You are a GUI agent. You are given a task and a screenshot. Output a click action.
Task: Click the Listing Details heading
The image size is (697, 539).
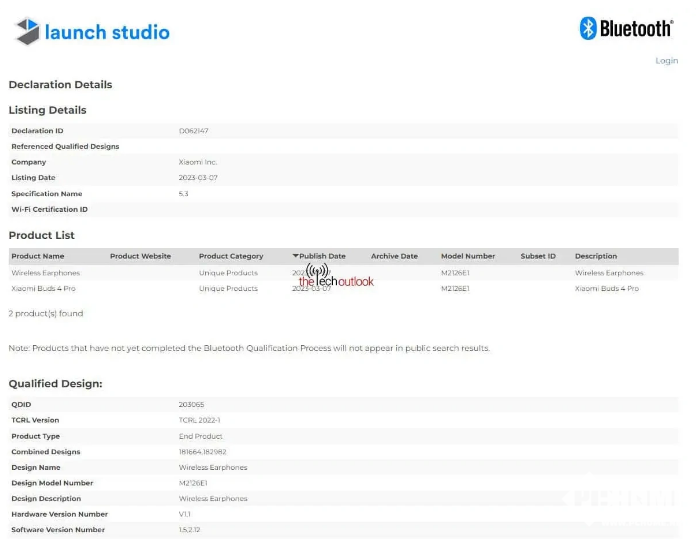pos(48,110)
